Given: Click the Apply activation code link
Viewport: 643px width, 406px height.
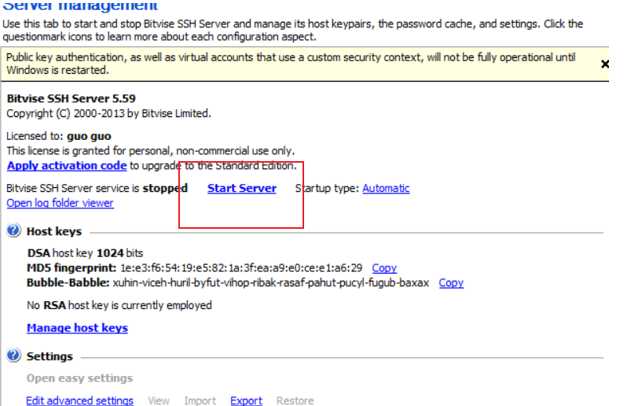Looking at the screenshot, I should pos(67,165).
